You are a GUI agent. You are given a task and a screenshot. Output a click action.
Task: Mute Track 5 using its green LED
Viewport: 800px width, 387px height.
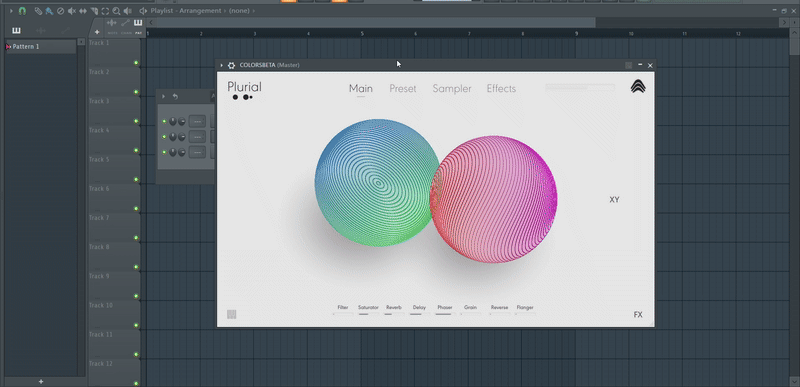136,179
